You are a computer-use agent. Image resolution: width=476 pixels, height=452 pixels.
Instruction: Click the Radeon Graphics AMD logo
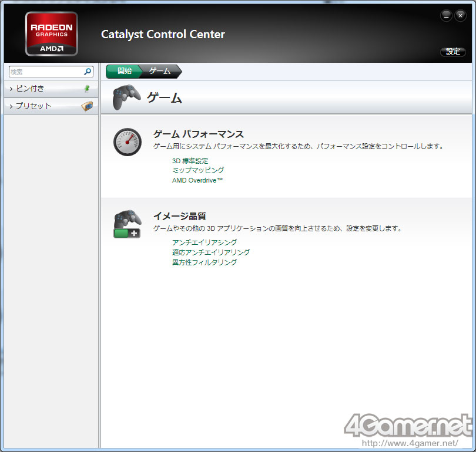(x=52, y=33)
